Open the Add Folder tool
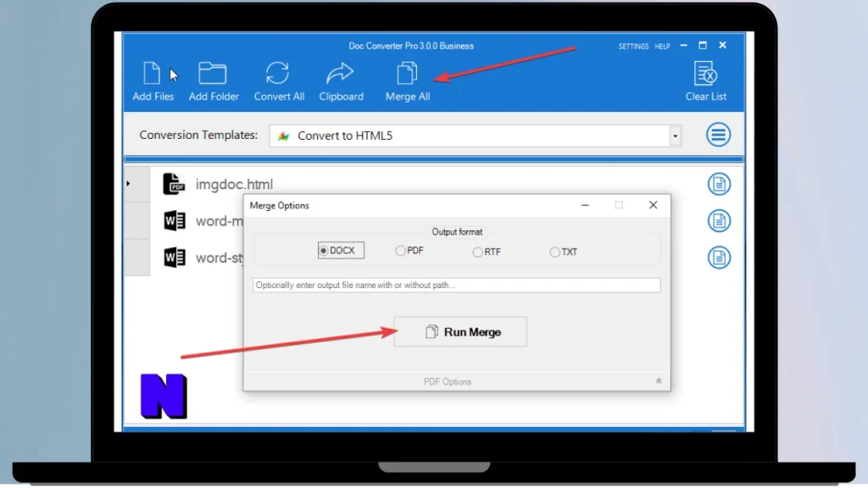This screenshot has height=488, width=868. pyautogui.click(x=214, y=81)
